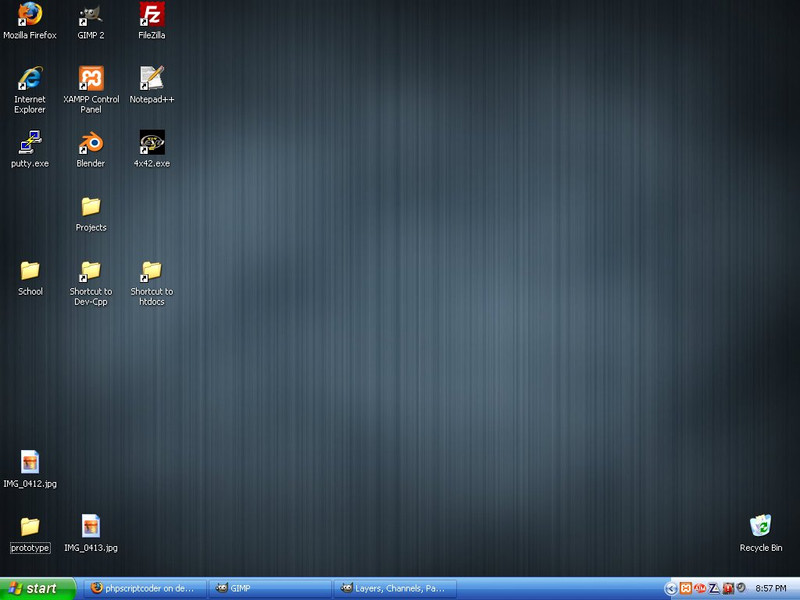The height and width of the screenshot is (600, 800).
Task: Click the 8:57 PM taskbar clock
Action: 771,588
